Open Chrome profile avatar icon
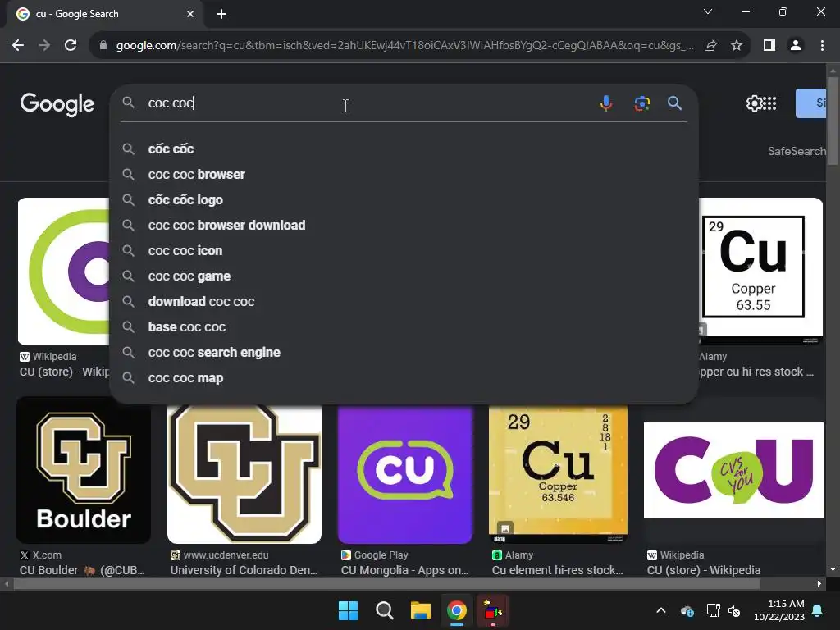Image resolution: width=840 pixels, height=630 pixels. (796, 46)
